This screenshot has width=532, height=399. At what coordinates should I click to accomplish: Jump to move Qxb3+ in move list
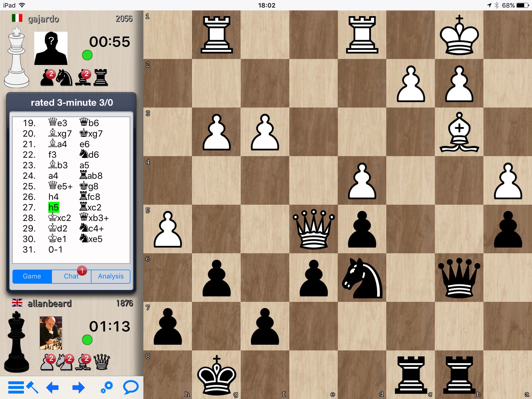click(x=94, y=218)
